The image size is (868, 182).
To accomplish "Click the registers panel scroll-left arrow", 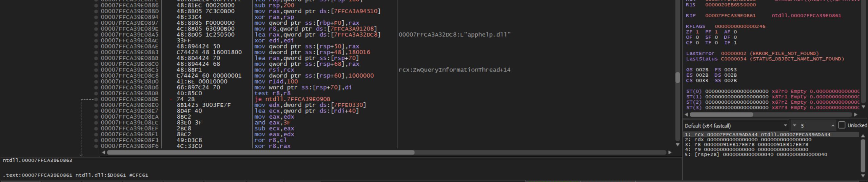I will click(x=686, y=115).
